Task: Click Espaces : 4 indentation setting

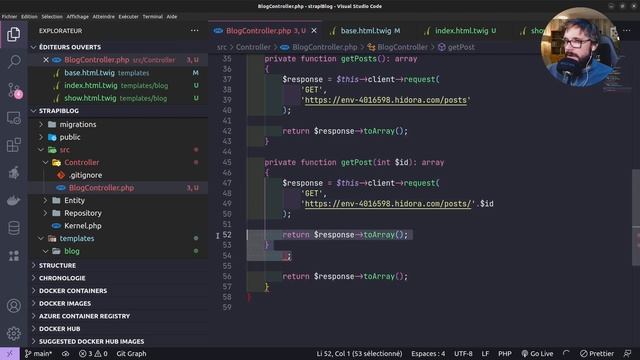Action: [428, 353]
